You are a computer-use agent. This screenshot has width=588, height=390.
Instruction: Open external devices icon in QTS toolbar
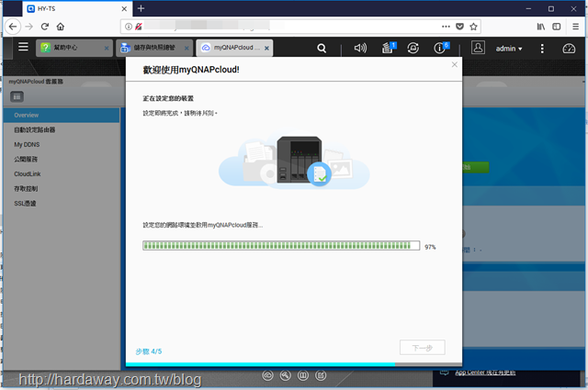point(413,48)
